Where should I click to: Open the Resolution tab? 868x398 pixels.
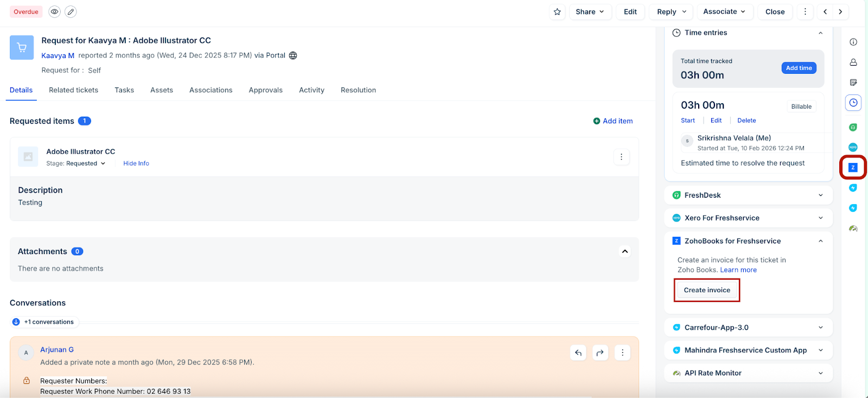click(358, 90)
